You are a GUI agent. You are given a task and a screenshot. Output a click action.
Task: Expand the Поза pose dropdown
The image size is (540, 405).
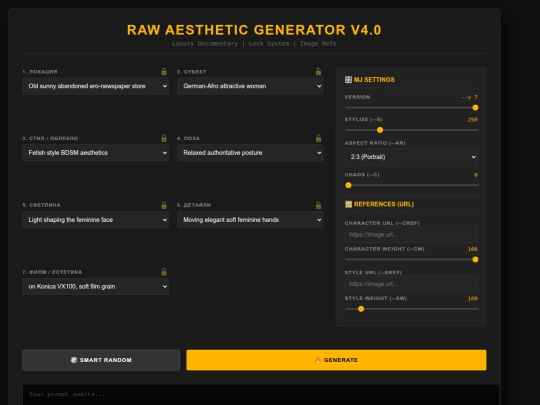(x=250, y=153)
